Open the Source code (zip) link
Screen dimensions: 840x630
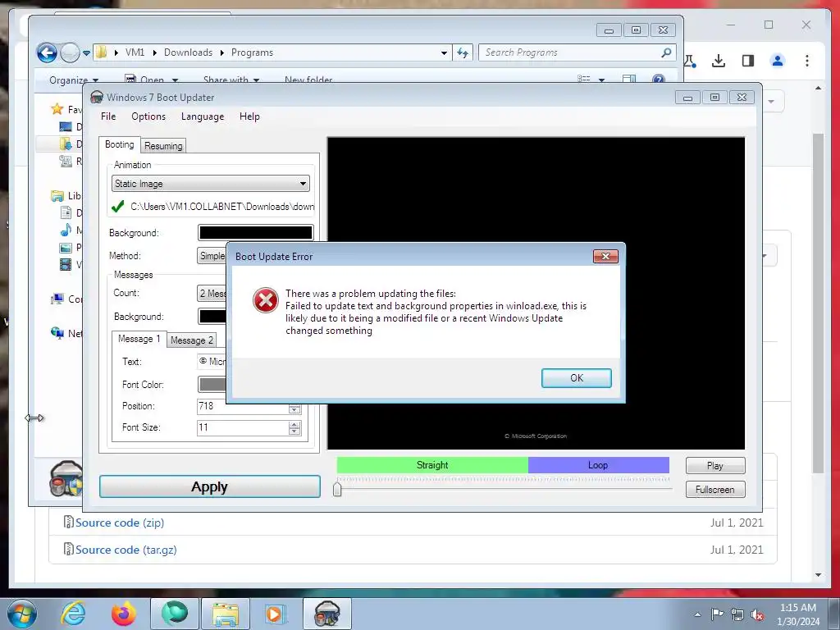[120, 523]
